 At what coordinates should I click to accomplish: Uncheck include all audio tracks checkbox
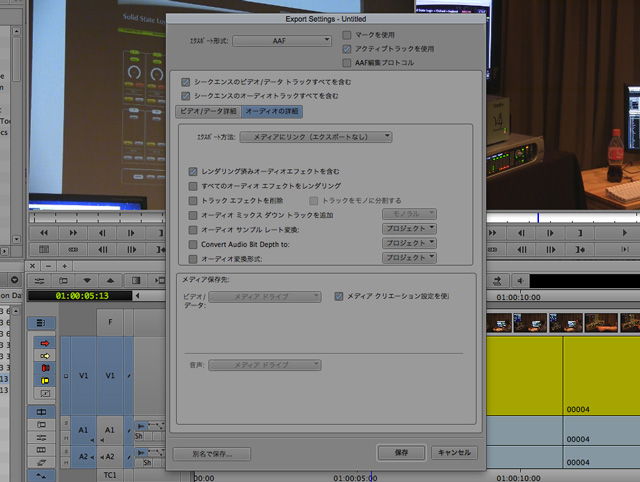point(185,96)
